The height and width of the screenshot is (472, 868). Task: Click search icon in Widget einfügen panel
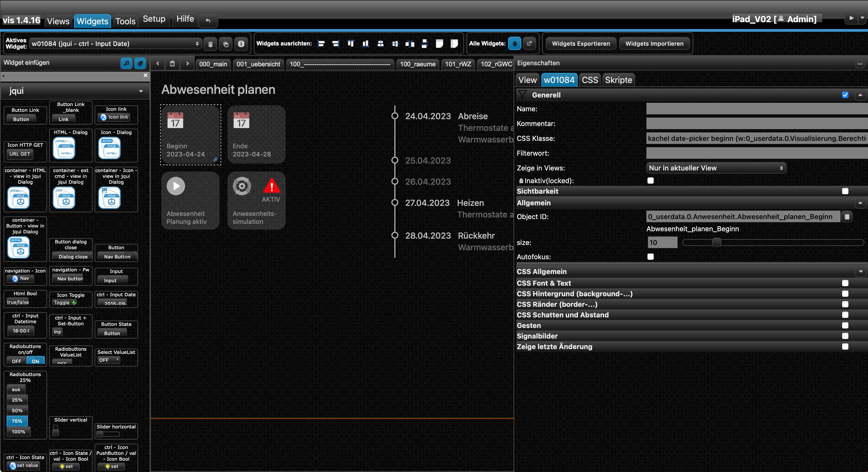coord(126,63)
